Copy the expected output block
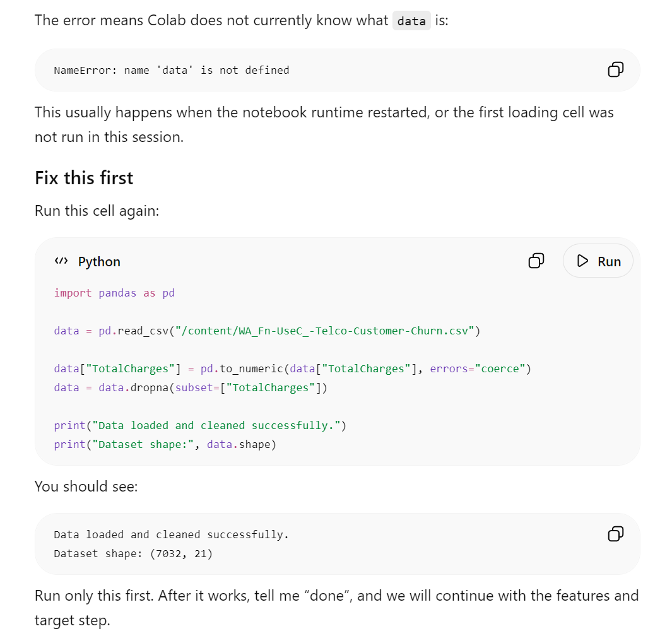 (615, 534)
